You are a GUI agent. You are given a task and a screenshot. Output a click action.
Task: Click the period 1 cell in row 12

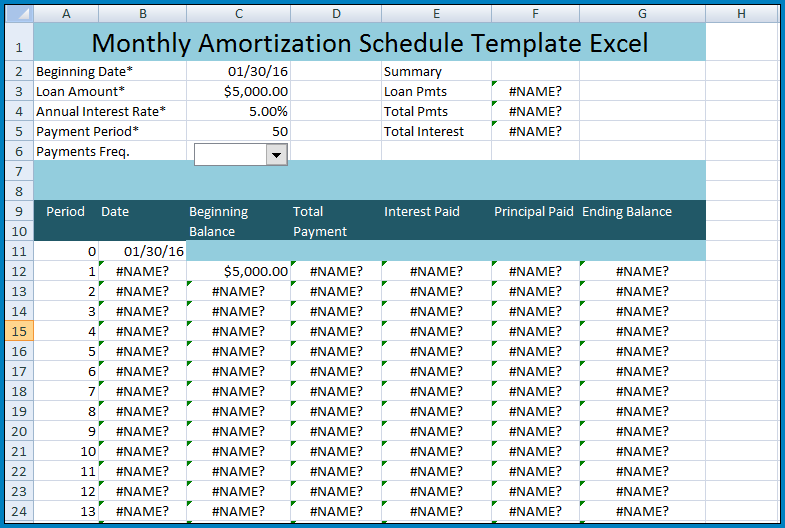pos(66,271)
